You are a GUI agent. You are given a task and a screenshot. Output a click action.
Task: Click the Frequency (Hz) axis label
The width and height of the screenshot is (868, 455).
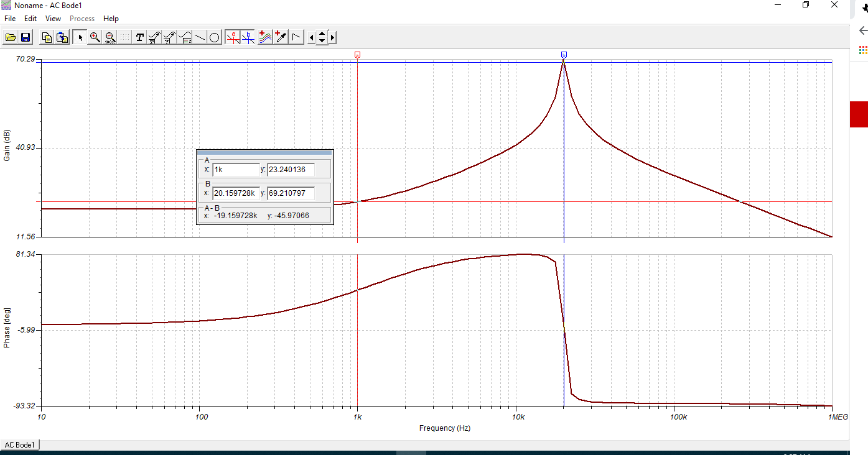[x=445, y=428]
